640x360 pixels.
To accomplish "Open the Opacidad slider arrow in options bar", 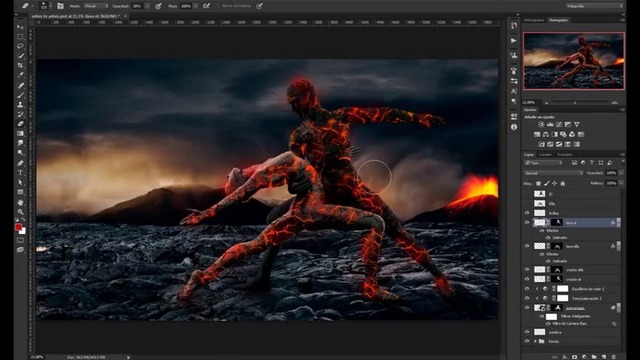I will (147, 6).
